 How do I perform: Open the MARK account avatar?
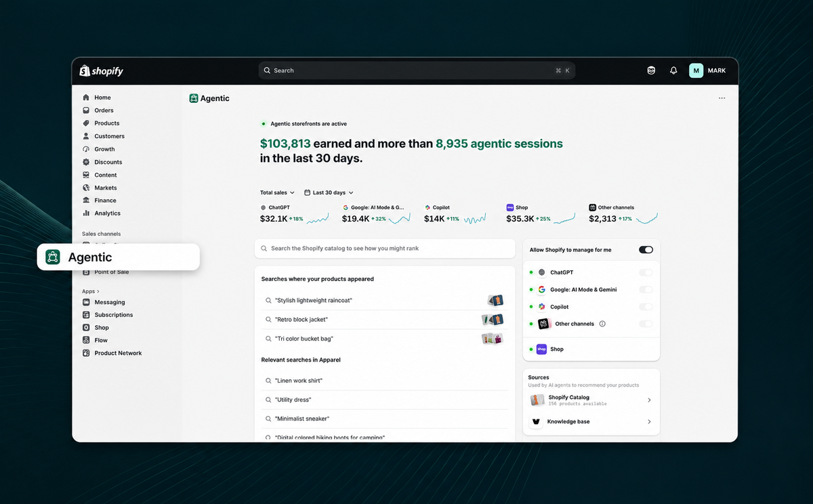(696, 70)
